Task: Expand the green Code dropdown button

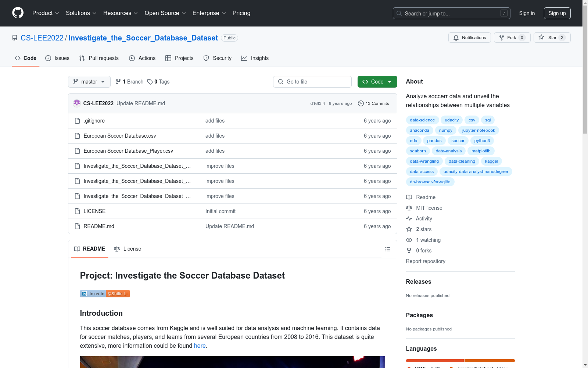Action: click(x=377, y=82)
